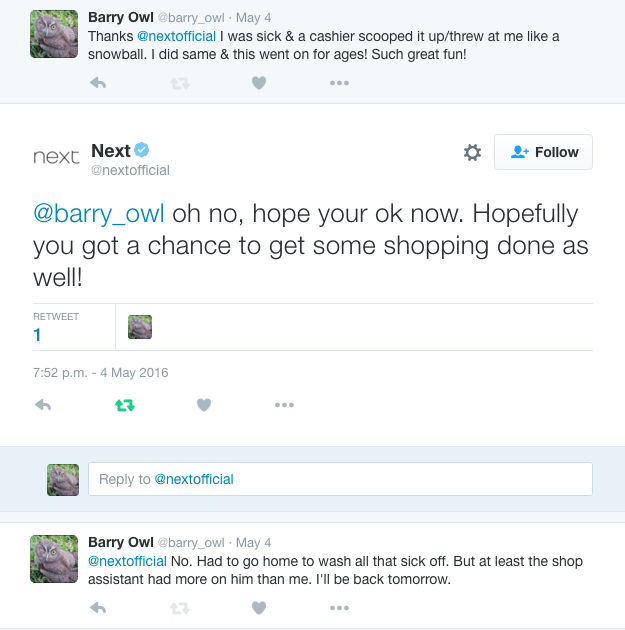
Task: View the retweet count of 1
Action: tap(38, 335)
